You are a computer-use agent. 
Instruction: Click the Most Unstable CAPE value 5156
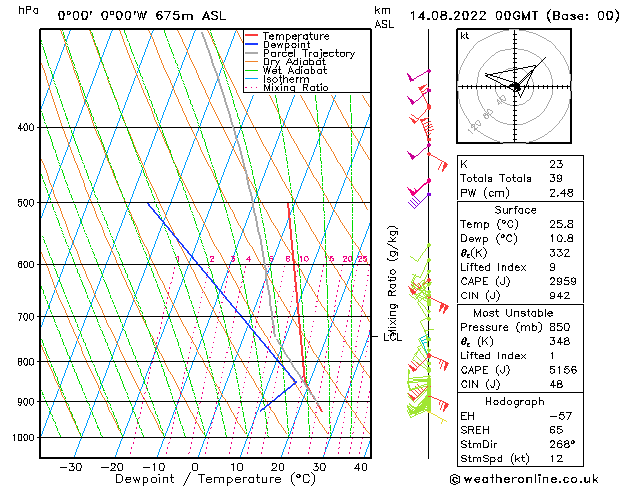click(x=563, y=370)
